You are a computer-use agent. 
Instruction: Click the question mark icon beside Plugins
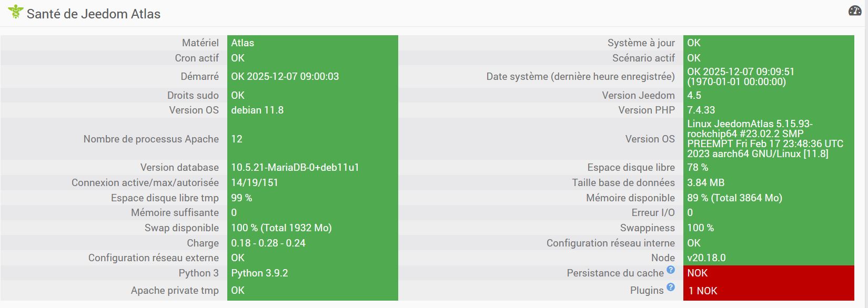[671, 287]
